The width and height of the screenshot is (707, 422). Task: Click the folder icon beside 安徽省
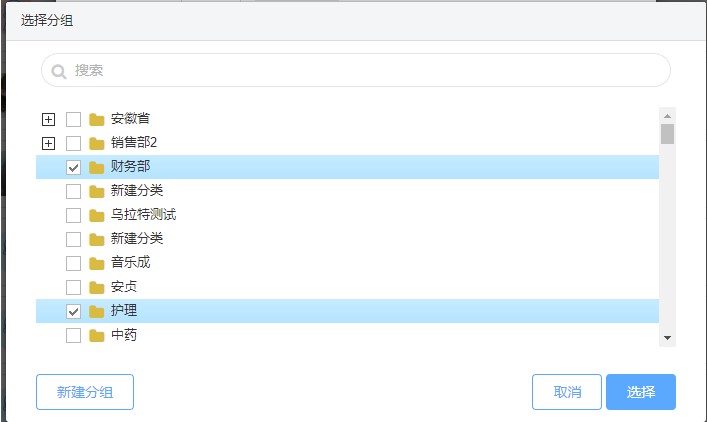(97, 119)
